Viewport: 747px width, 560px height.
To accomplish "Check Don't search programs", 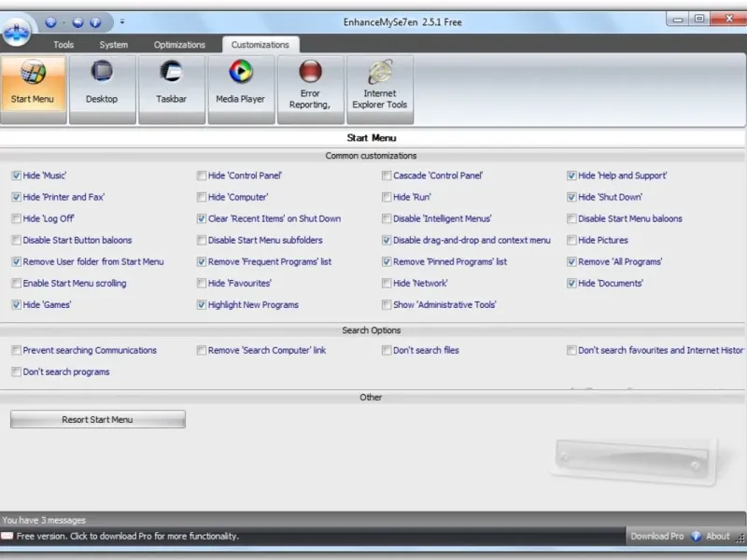I will [x=17, y=371].
